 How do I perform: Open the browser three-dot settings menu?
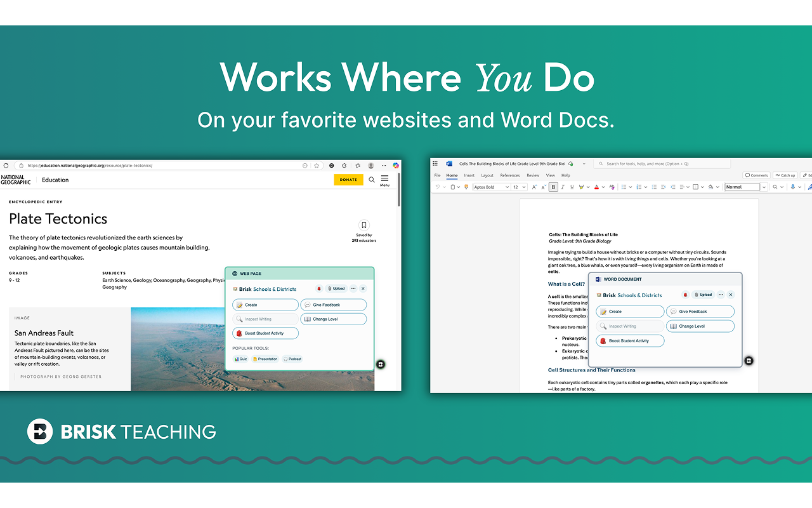point(384,166)
